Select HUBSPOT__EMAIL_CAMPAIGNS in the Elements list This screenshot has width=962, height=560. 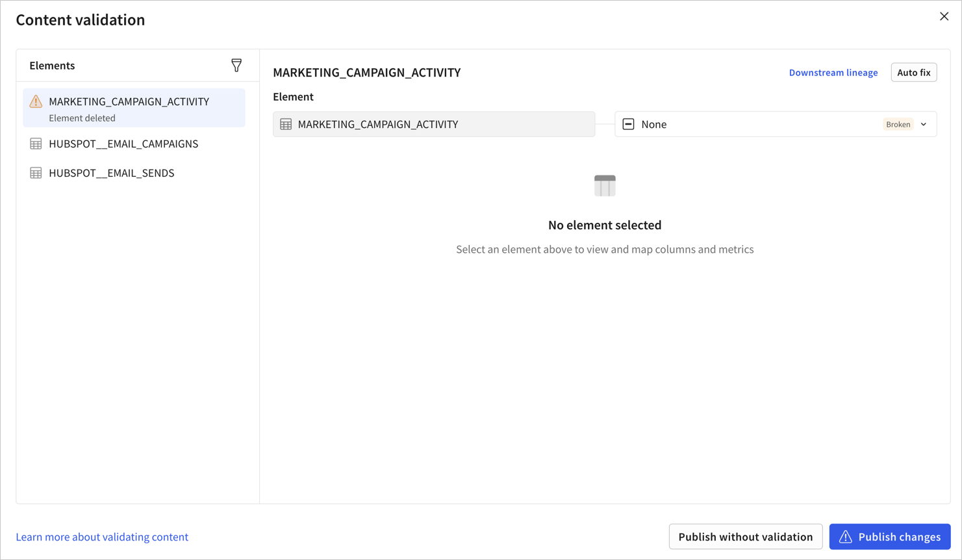pyautogui.click(x=123, y=144)
